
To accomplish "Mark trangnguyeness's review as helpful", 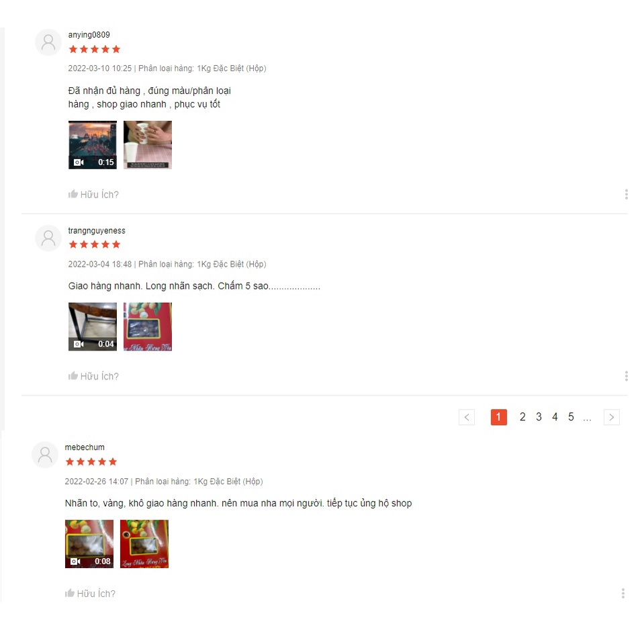I will point(93,376).
